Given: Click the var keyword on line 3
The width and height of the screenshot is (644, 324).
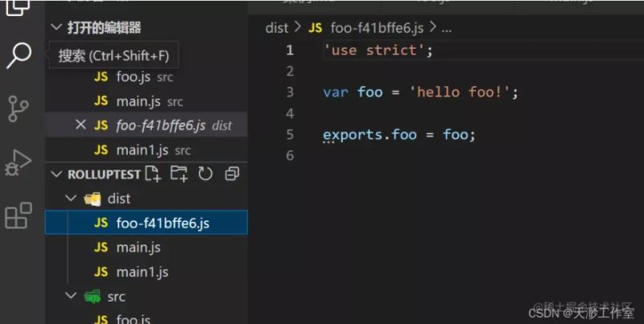Looking at the screenshot, I should pyautogui.click(x=336, y=92).
